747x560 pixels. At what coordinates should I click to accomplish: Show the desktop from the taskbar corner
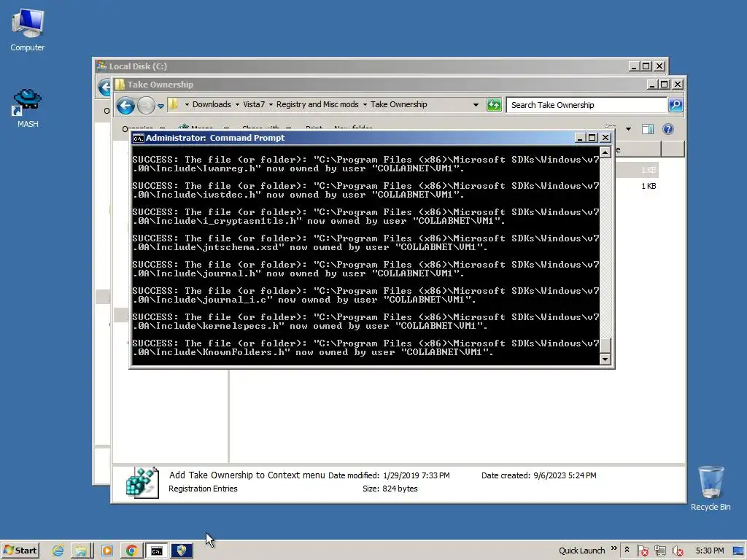tap(738, 551)
